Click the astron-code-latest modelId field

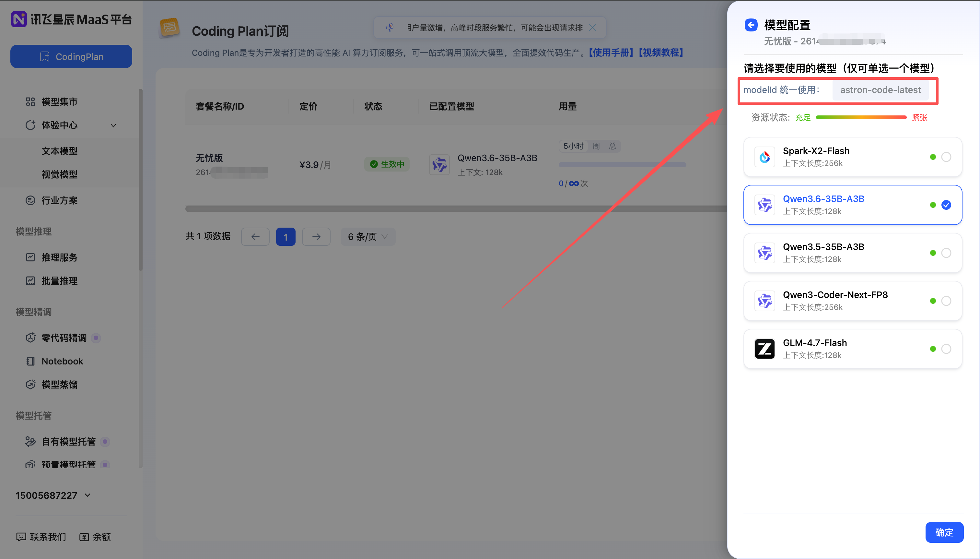click(880, 90)
